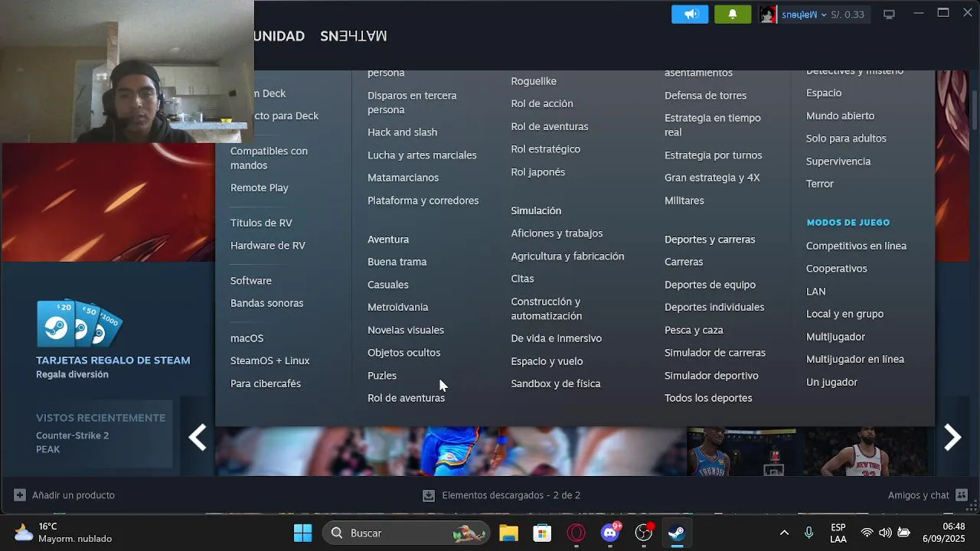Select Sandbox y de física category
This screenshot has width=980, height=551.
click(556, 383)
